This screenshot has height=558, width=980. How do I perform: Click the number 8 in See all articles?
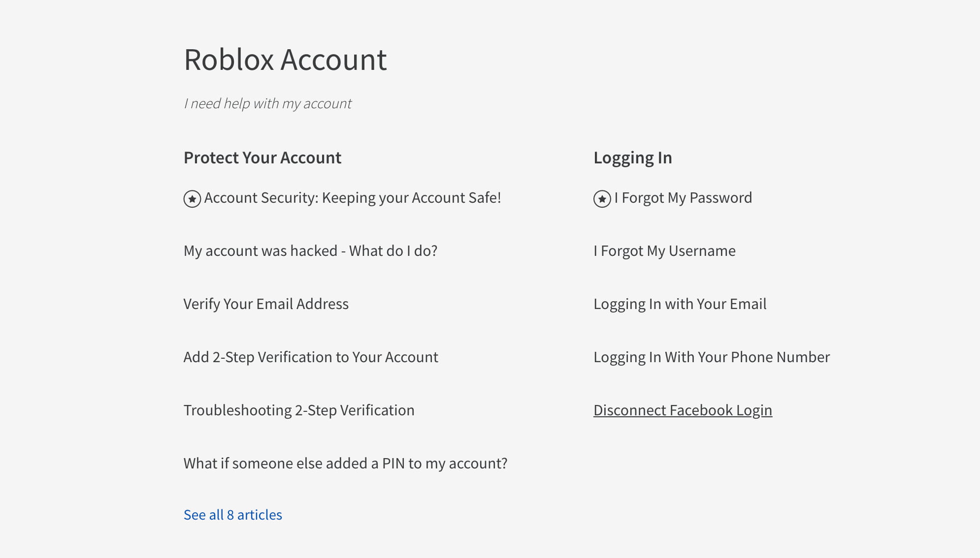(x=230, y=515)
